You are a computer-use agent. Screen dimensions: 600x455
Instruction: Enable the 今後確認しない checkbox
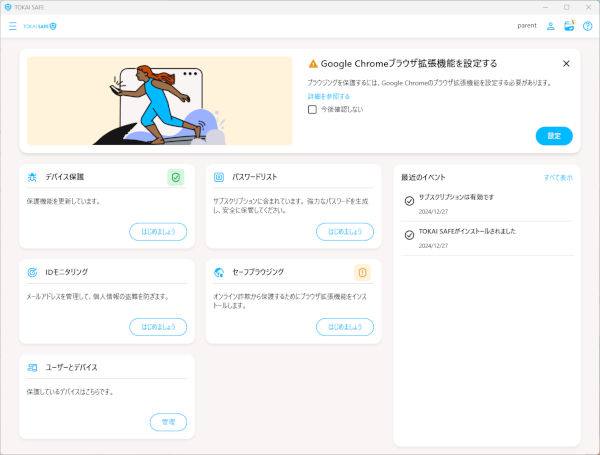[x=312, y=109]
